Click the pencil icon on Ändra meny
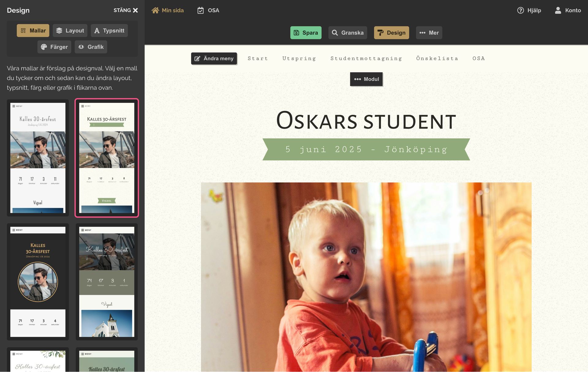This screenshot has height=372, width=588. tap(198, 58)
